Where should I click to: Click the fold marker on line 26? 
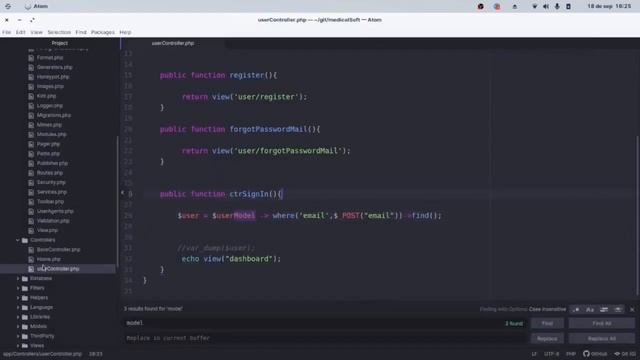(x=122, y=193)
